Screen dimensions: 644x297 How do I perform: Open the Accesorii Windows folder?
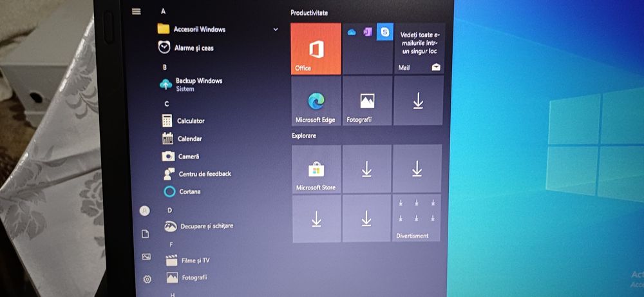point(191,29)
